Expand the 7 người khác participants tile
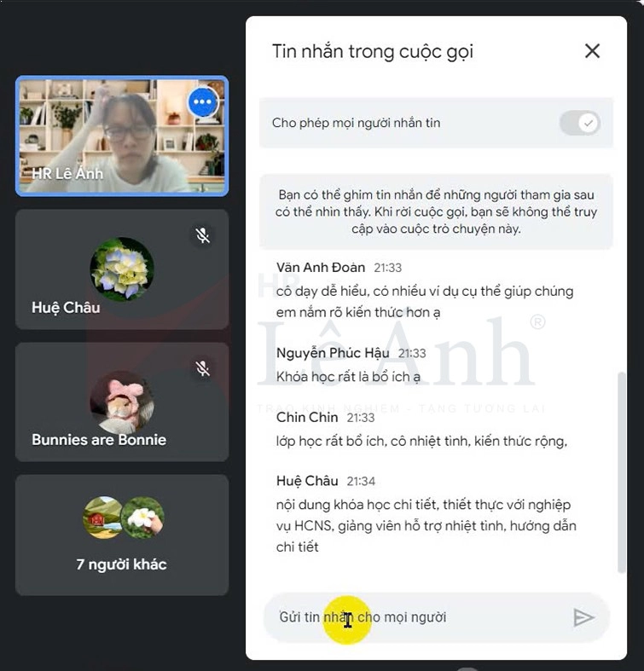 point(122,535)
